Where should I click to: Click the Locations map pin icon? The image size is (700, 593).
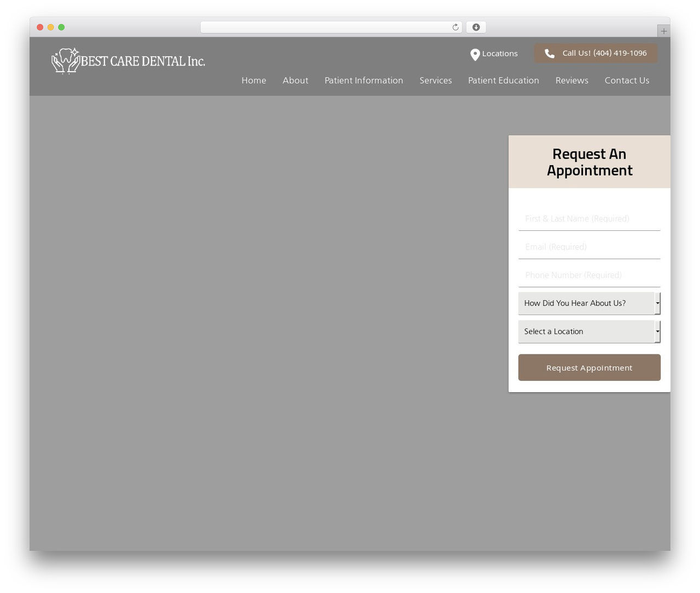(475, 54)
